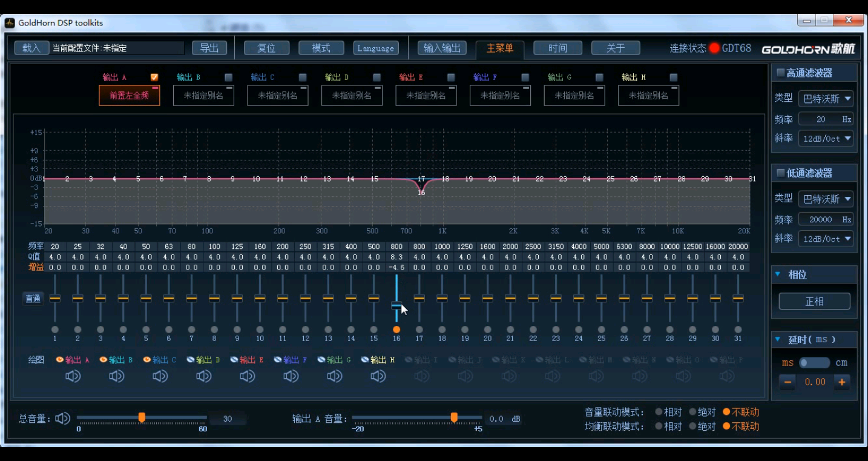The width and height of the screenshot is (868, 461).
Task: Switch to the 输入输出 tab
Action: (442, 48)
